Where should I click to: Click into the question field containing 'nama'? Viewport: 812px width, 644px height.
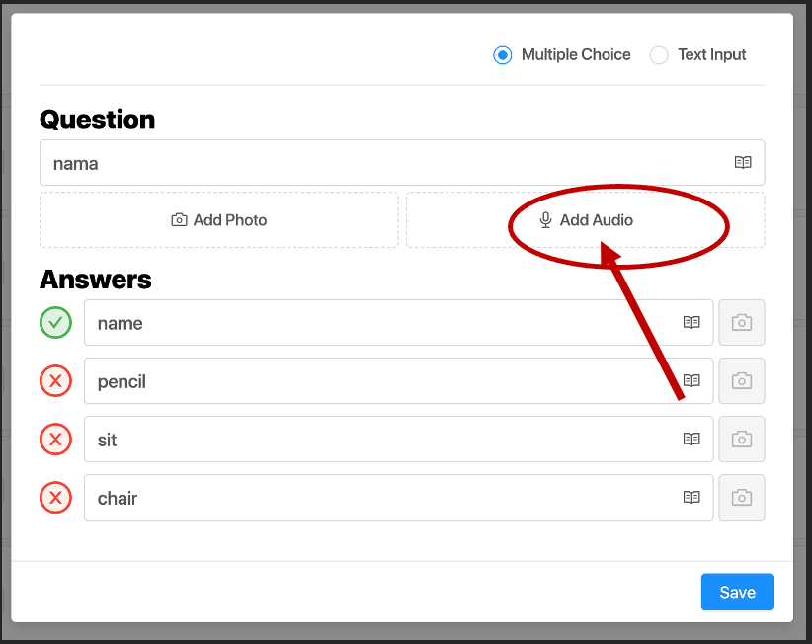(x=375, y=163)
